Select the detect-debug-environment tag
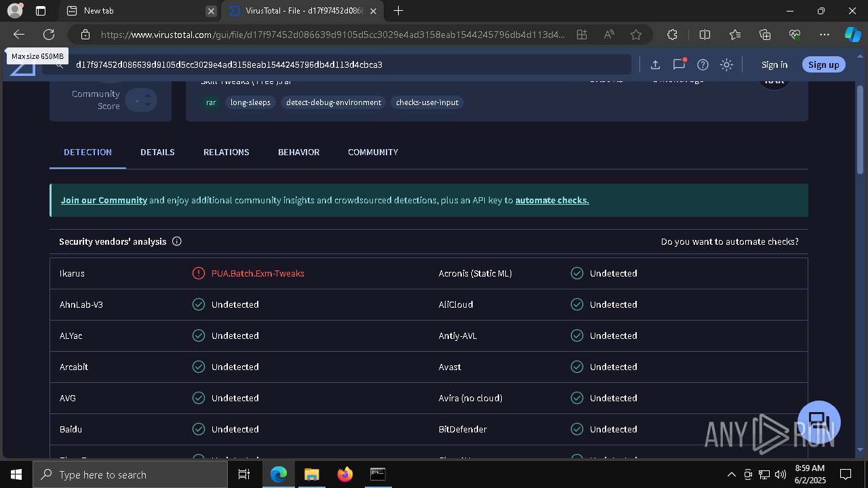The height and width of the screenshot is (488, 868). [334, 102]
